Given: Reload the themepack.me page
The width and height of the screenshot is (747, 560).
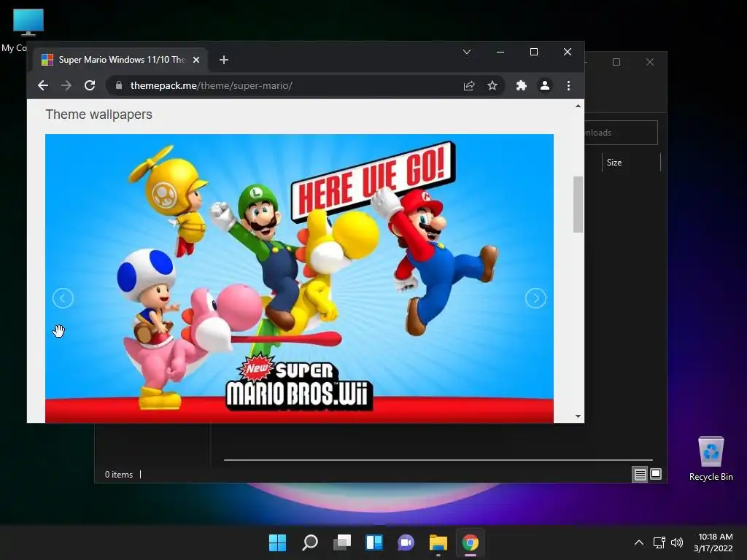Looking at the screenshot, I should tap(90, 86).
